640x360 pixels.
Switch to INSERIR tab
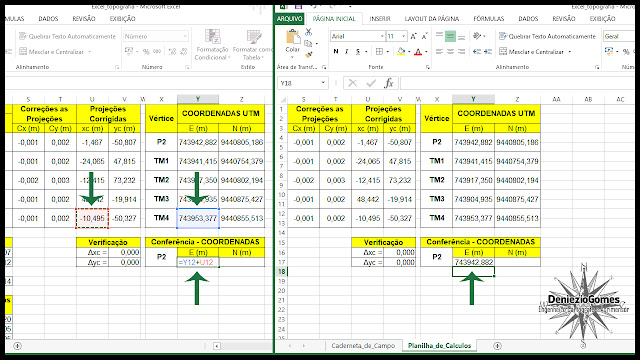(x=380, y=19)
